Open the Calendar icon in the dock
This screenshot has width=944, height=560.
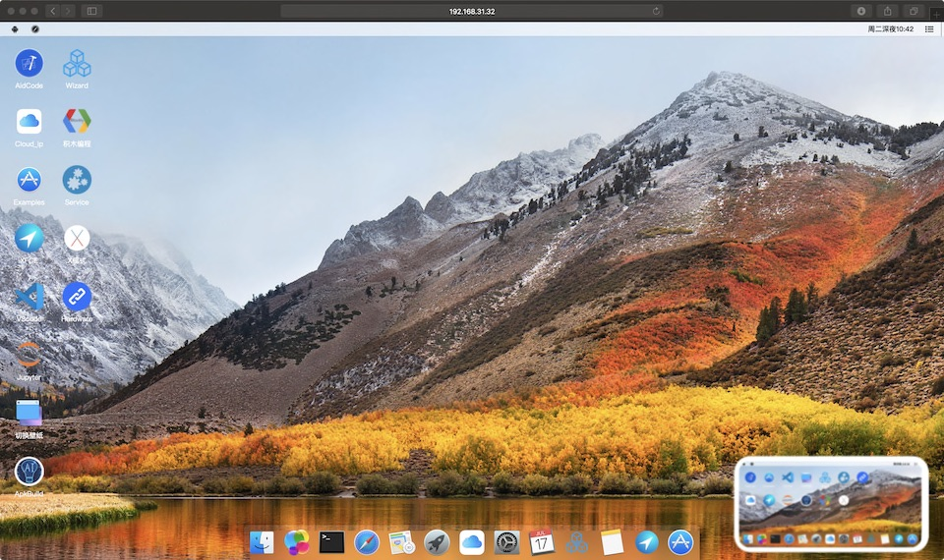tap(541, 542)
